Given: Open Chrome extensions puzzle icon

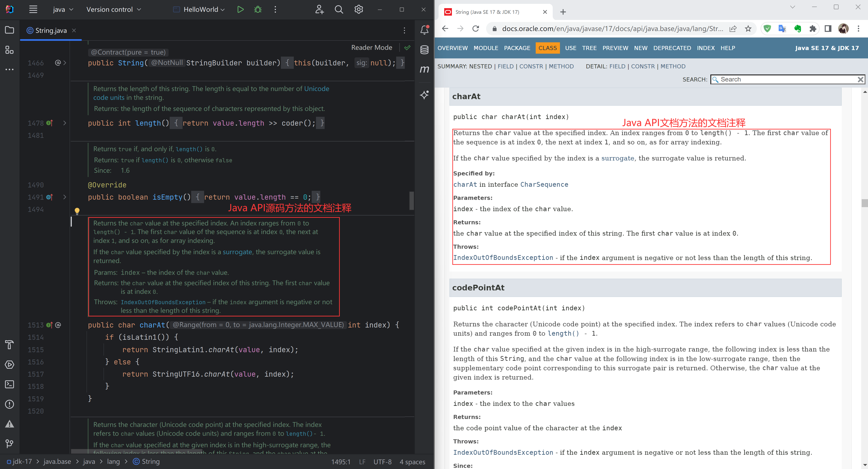Looking at the screenshot, I should 813,29.
